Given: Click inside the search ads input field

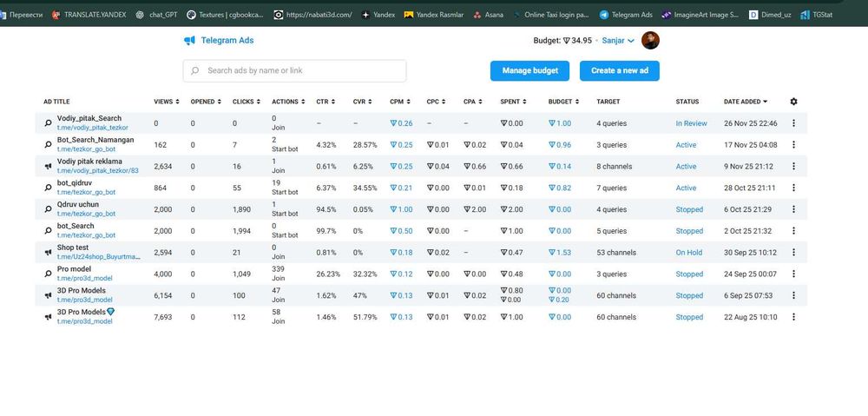Looking at the screenshot, I should [294, 71].
